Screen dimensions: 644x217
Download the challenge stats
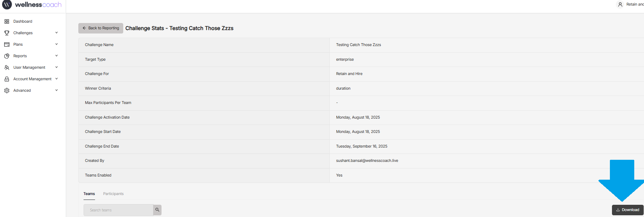pos(627,210)
